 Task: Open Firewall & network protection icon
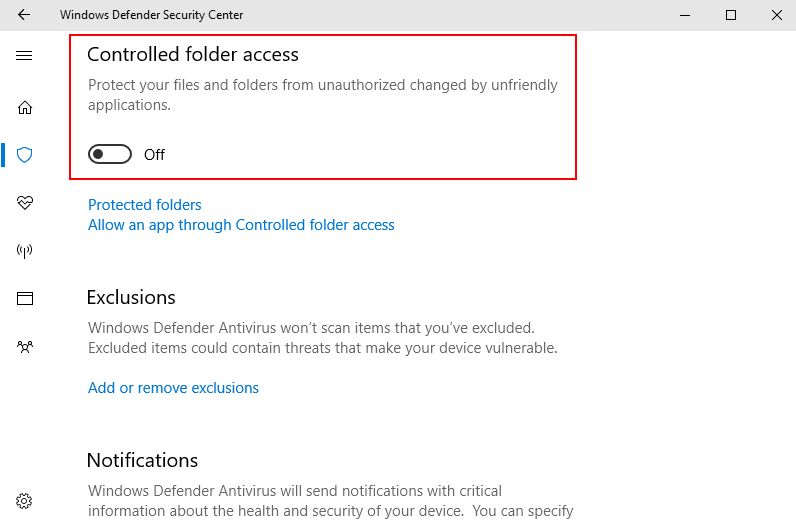pos(25,251)
